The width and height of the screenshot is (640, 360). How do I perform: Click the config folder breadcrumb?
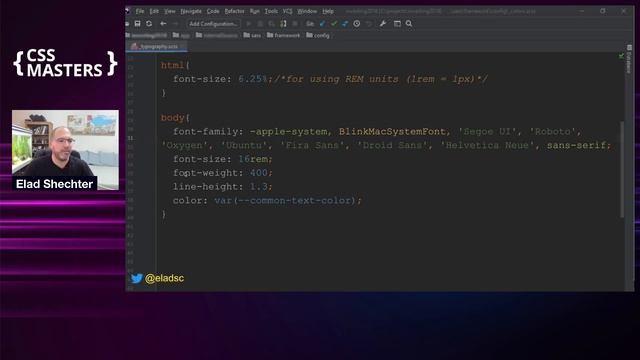click(x=318, y=36)
